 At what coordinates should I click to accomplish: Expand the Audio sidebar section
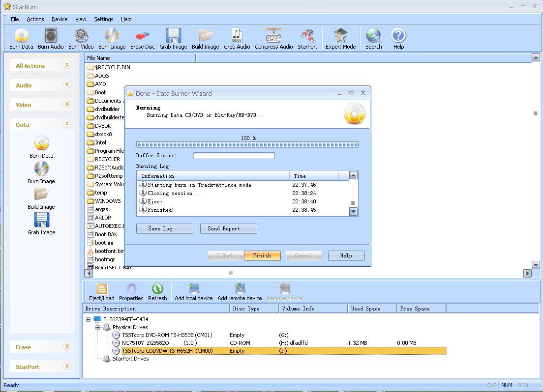coord(67,85)
